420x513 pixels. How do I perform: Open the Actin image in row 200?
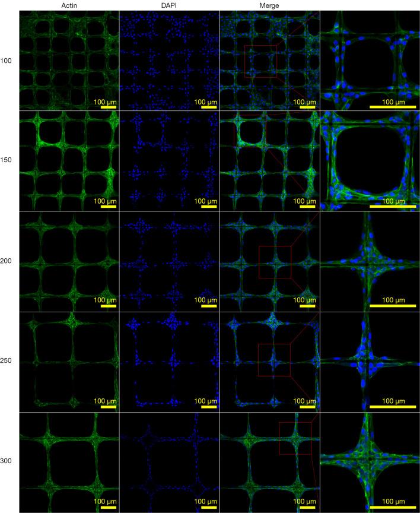69,261
